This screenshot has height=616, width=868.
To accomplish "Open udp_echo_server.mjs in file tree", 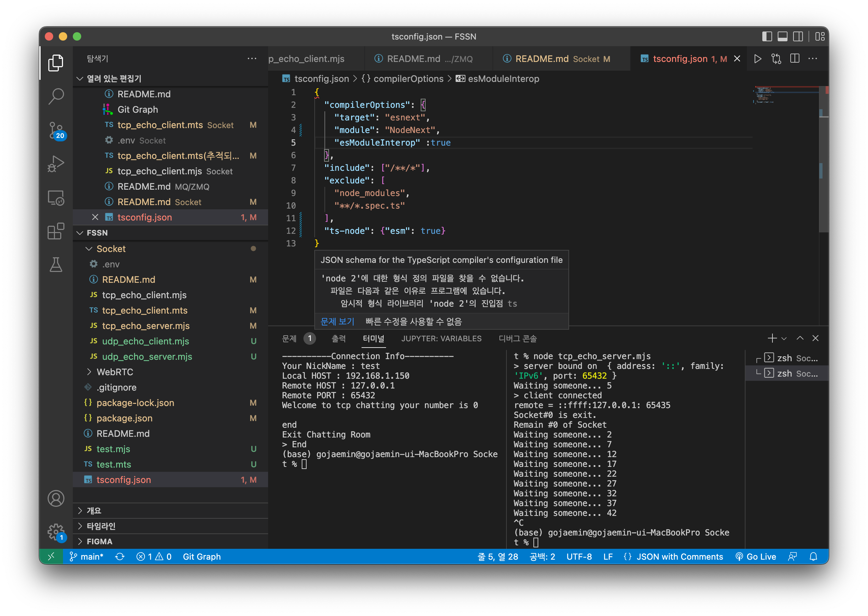I will [x=171, y=357].
